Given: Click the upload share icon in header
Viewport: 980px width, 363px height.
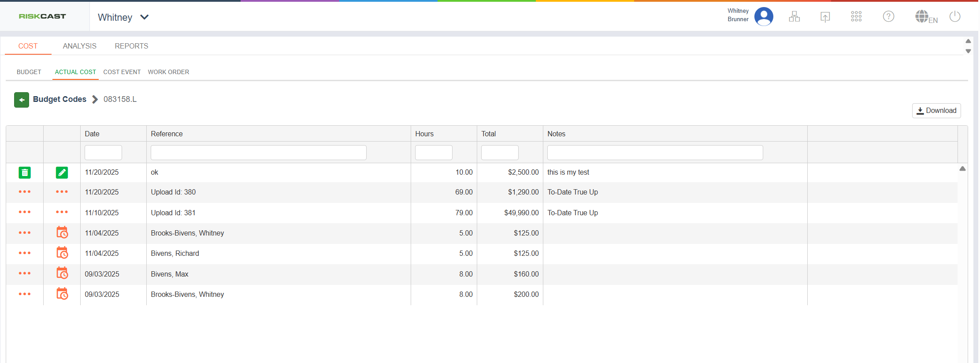Looking at the screenshot, I should [825, 17].
